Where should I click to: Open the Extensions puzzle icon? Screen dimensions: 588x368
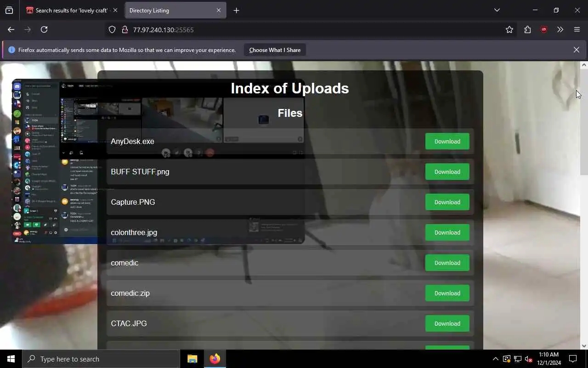[527, 29]
